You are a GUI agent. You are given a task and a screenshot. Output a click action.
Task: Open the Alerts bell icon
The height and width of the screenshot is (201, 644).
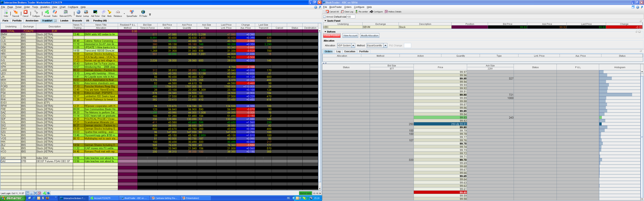109,13
